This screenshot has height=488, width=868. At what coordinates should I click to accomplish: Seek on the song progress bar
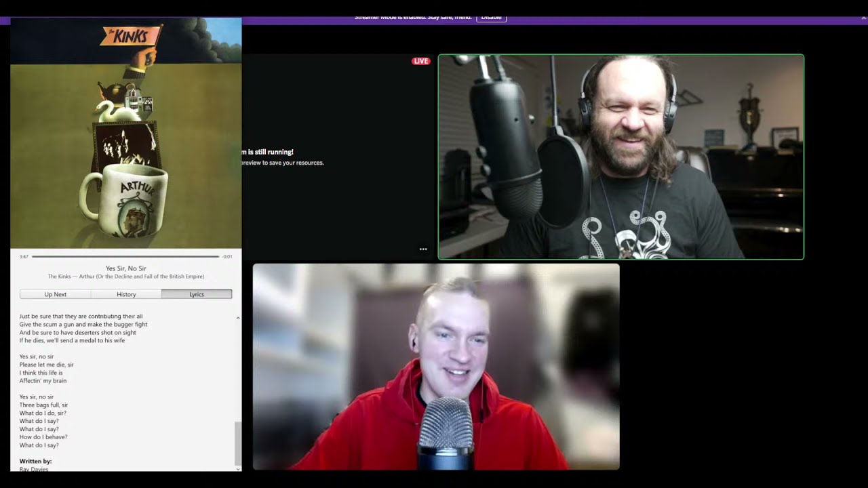pos(125,257)
